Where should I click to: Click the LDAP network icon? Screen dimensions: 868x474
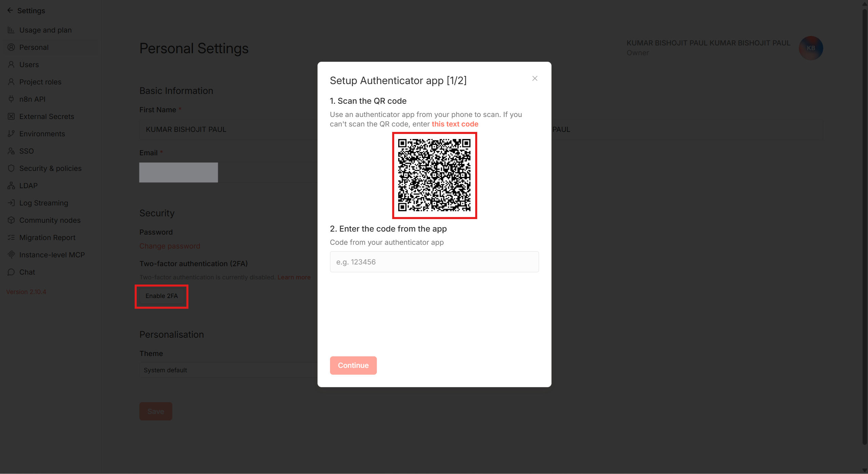11,185
